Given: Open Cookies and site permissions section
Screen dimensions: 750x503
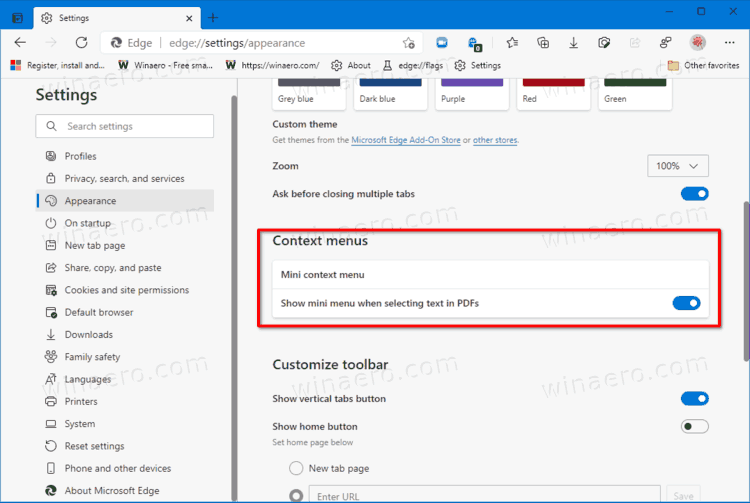Looking at the screenshot, I should (x=126, y=290).
